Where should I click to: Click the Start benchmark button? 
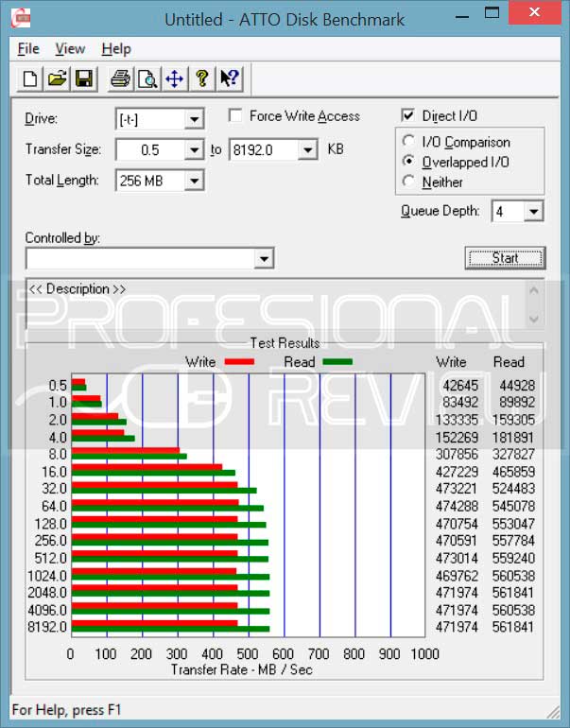pyautogui.click(x=505, y=258)
